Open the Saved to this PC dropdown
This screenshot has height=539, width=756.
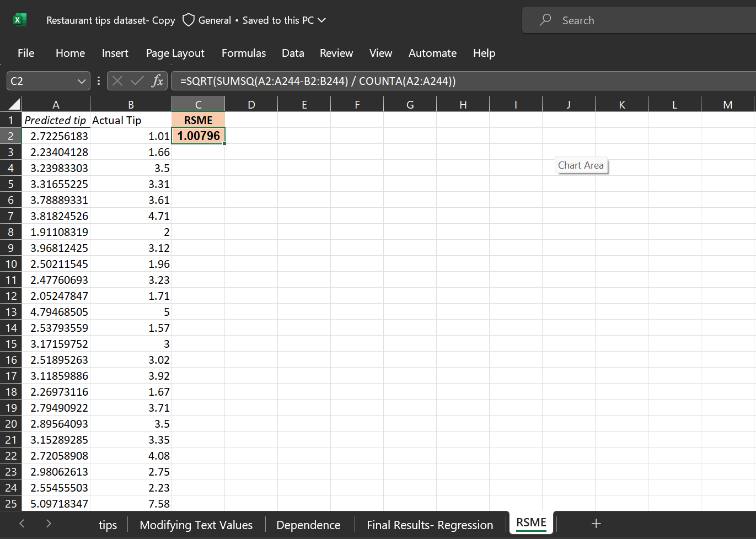322,20
